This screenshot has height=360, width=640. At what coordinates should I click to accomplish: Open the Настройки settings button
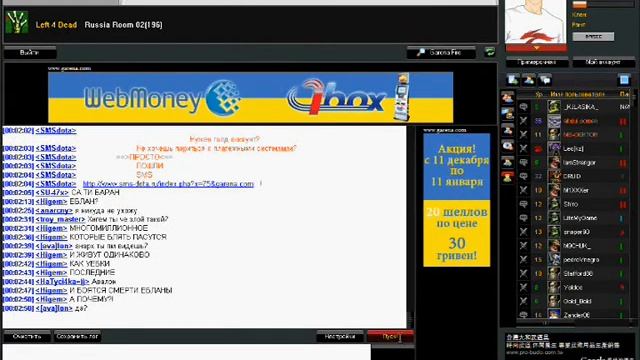click(x=340, y=337)
